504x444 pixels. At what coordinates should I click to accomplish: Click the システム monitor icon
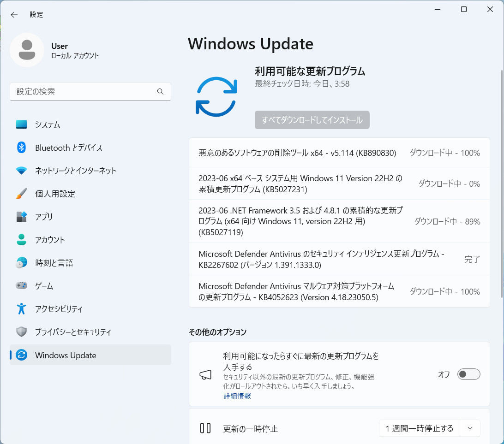22,124
